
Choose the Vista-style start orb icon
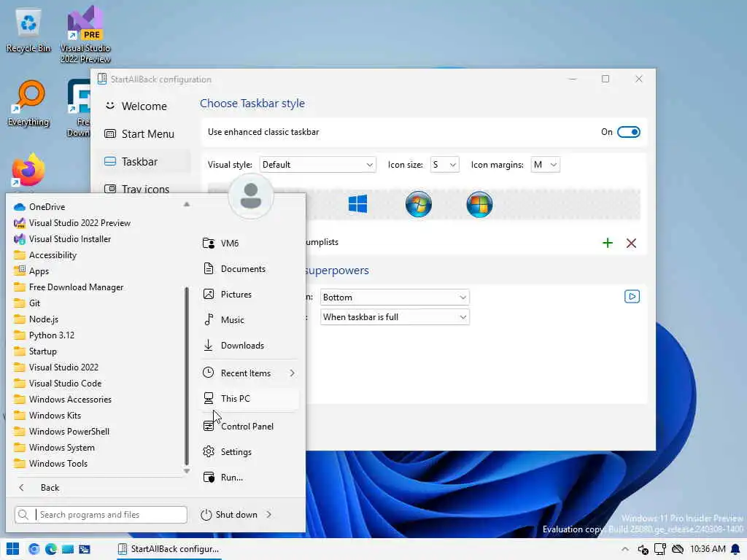479,204
